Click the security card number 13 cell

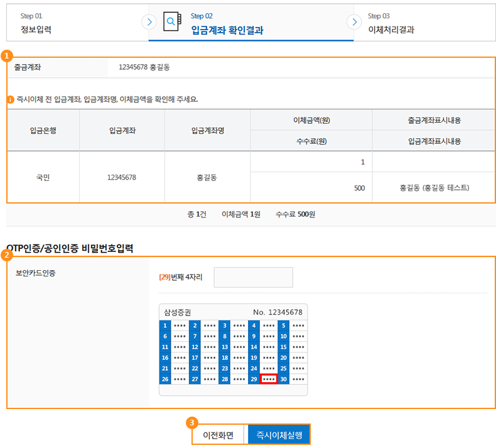pos(225,347)
